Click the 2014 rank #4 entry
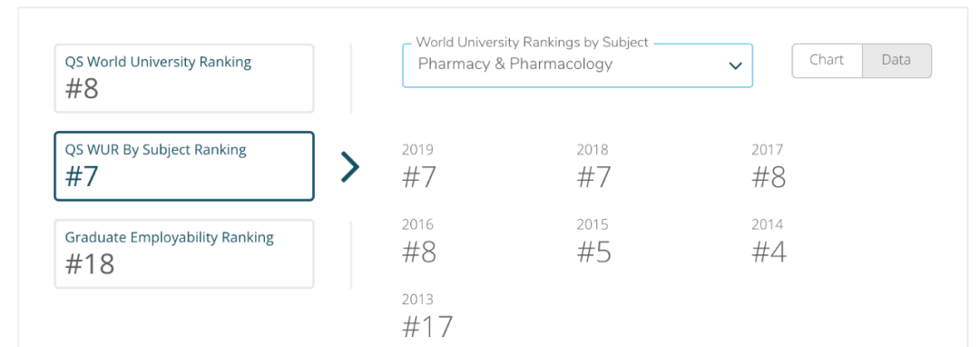Viewport: 980px width, 347px height. click(x=769, y=242)
